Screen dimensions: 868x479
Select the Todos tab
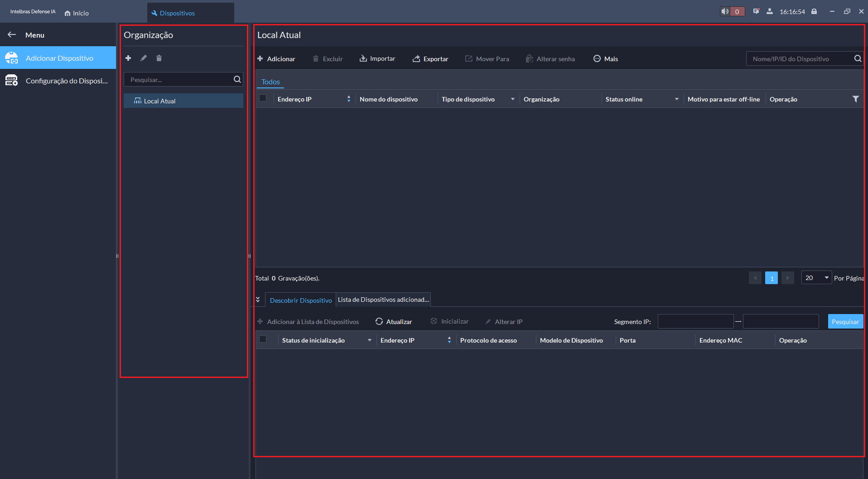coord(270,82)
